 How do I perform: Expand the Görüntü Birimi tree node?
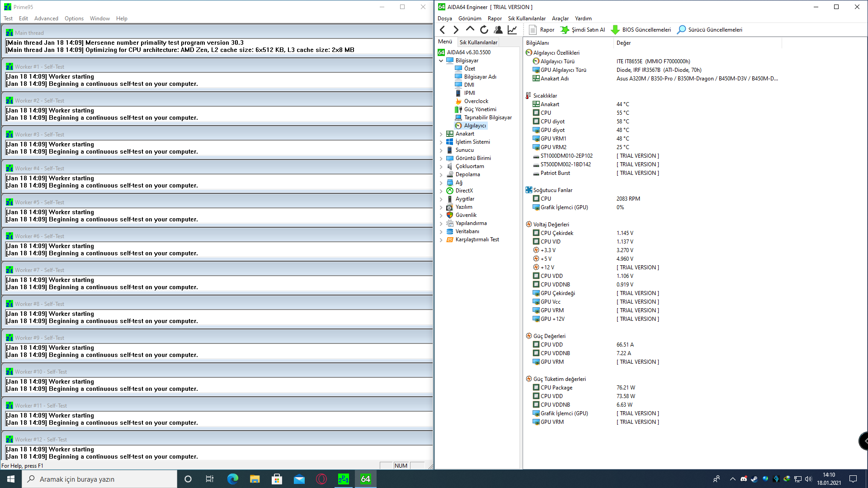[441, 158]
